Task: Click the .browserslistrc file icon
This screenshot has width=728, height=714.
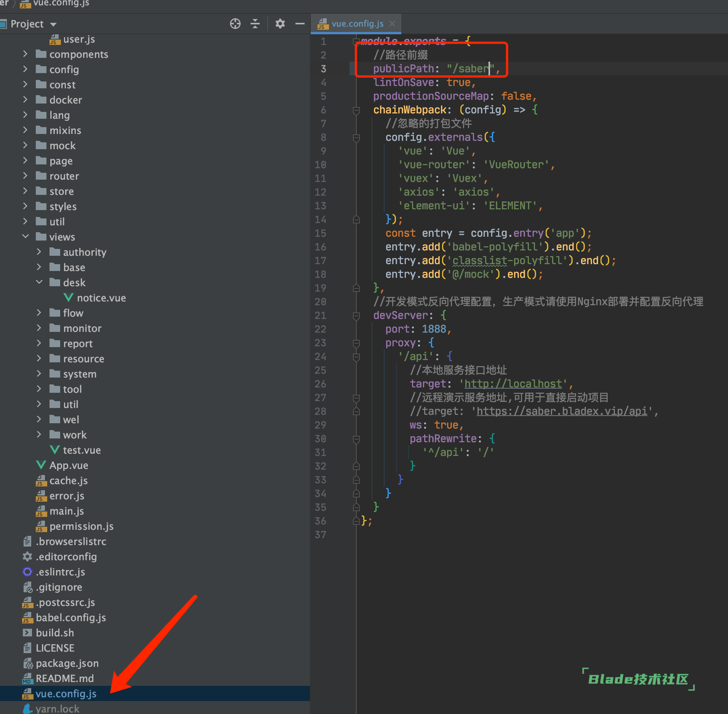Action: (27, 541)
